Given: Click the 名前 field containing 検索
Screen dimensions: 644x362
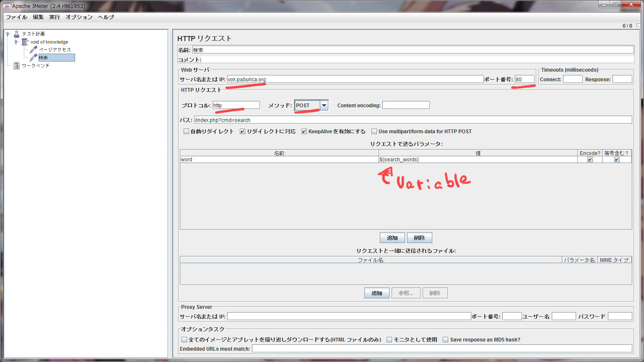Looking at the screenshot, I should point(413,50).
